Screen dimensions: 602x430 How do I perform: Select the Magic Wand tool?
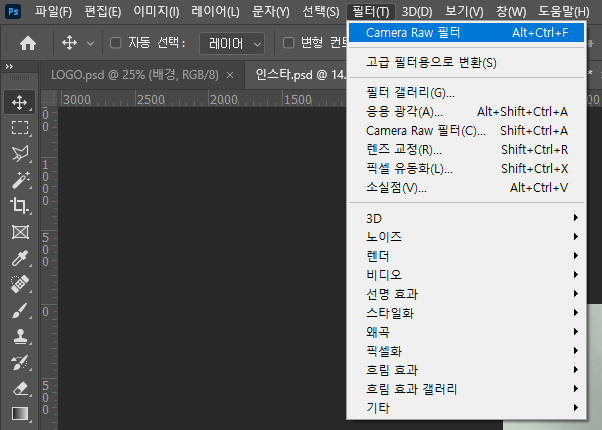pyautogui.click(x=20, y=180)
